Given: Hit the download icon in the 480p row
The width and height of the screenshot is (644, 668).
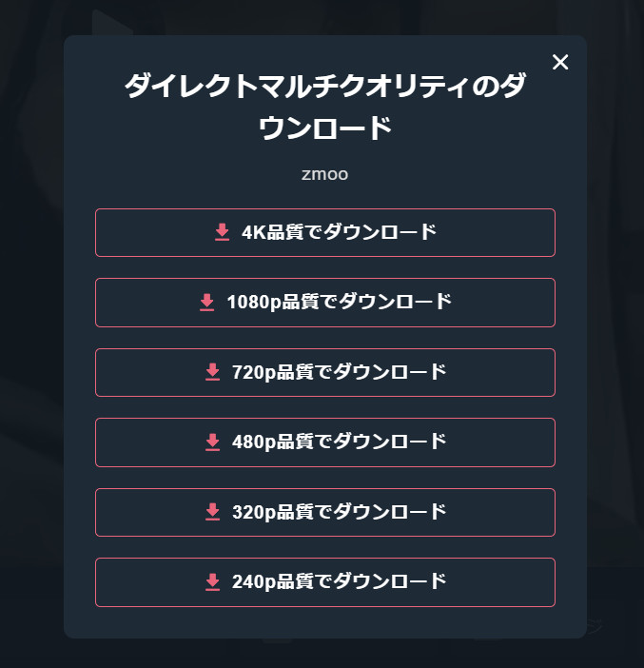Looking at the screenshot, I should pyautogui.click(x=213, y=442).
